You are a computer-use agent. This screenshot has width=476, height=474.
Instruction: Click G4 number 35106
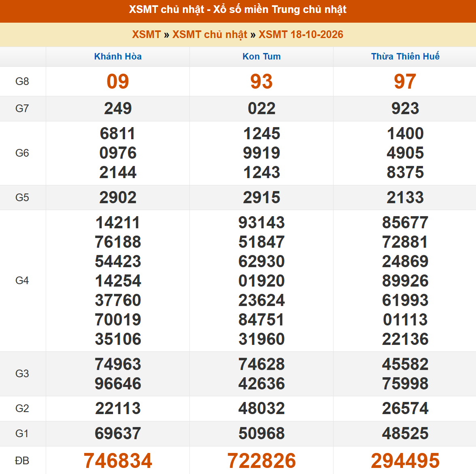118,339
